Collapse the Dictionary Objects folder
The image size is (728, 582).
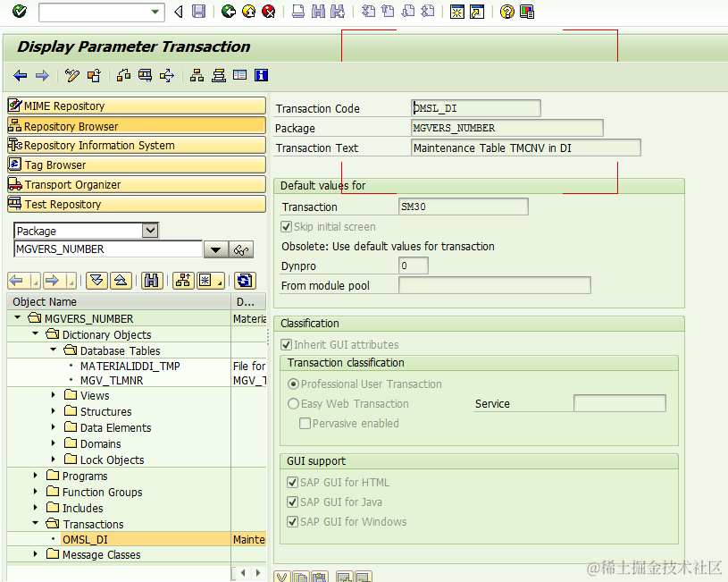coord(36,333)
